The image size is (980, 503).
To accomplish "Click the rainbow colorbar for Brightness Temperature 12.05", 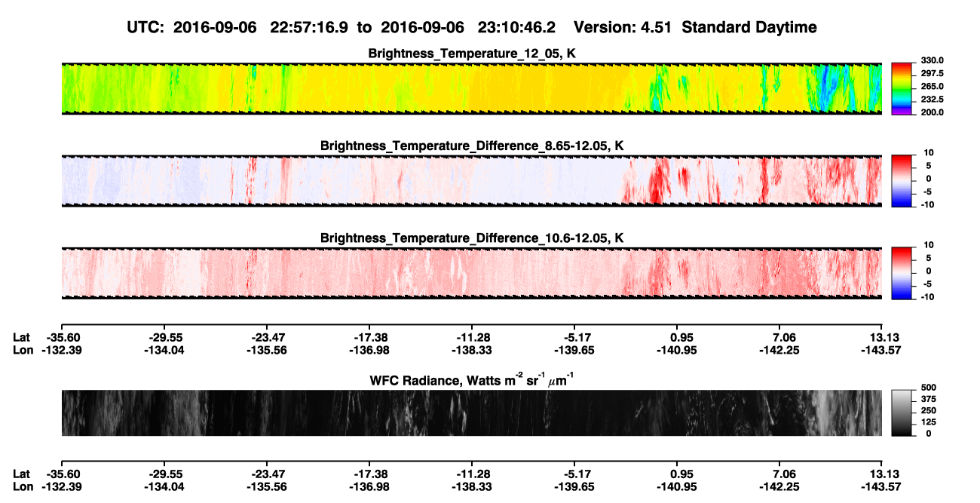I will pyautogui.click(x=902, y=88).
